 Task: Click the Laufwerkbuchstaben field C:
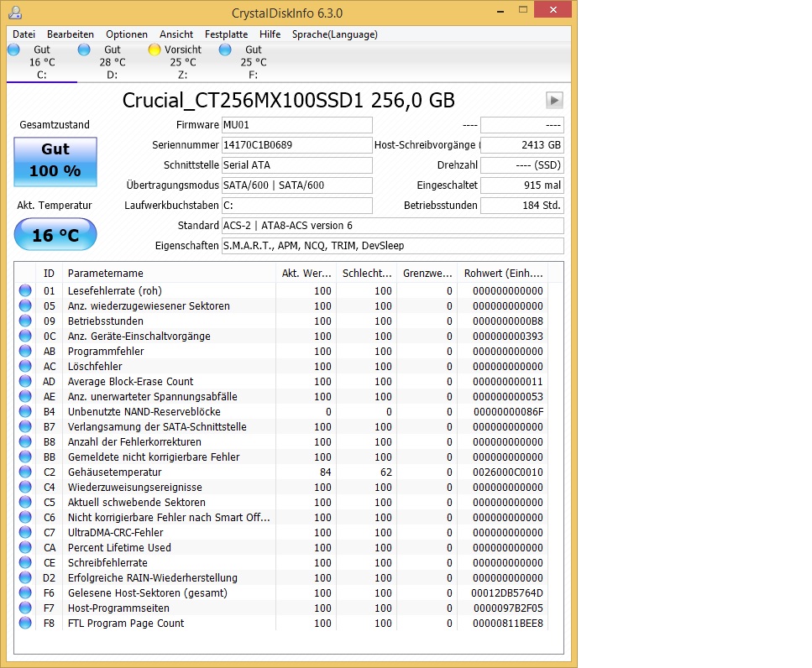[297, 206]
